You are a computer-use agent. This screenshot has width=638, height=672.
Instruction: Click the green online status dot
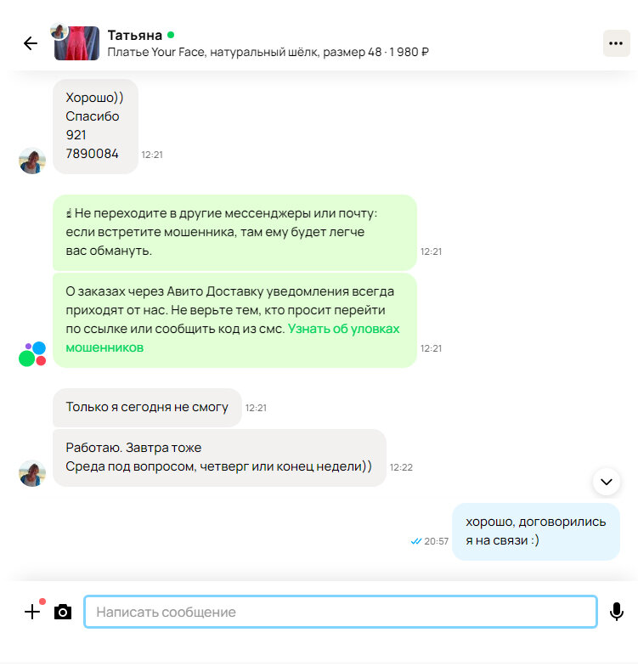tap(171, 35)
